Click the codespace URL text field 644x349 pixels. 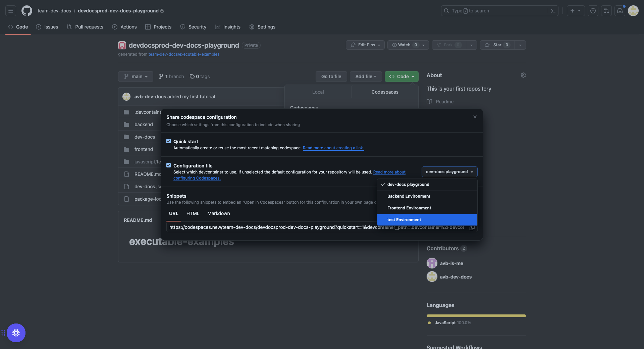point(268,228)
